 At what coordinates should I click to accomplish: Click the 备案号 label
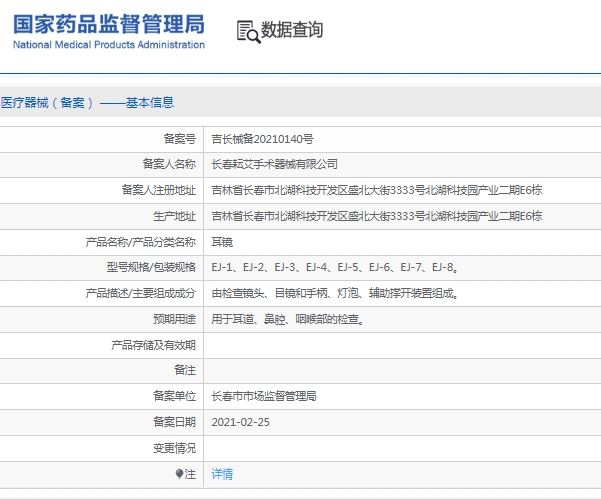pos(180,139)
